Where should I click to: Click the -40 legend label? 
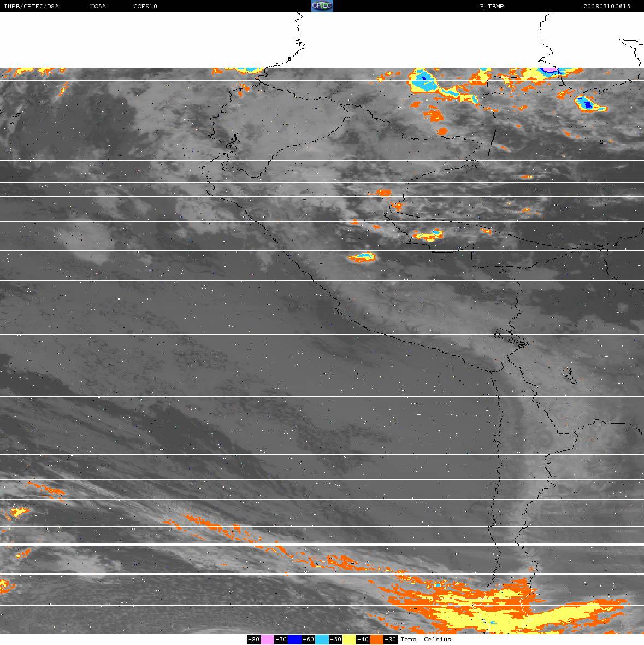point(363,639)
